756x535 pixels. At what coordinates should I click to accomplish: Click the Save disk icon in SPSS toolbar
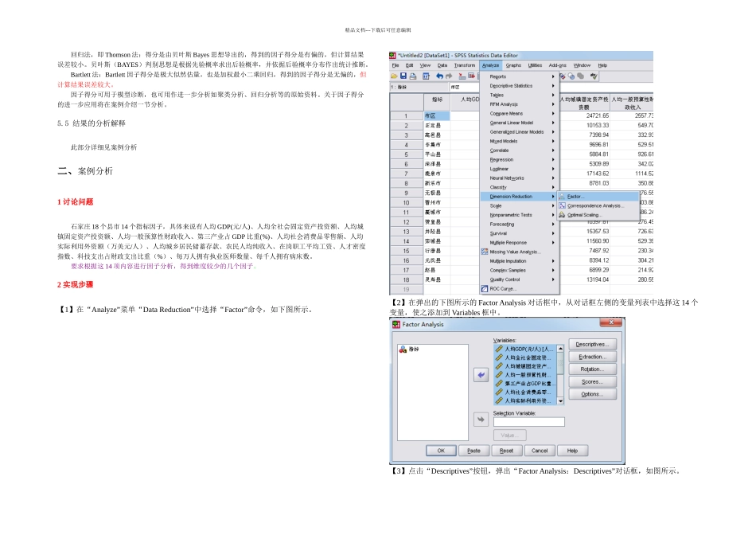click(403, 76)
